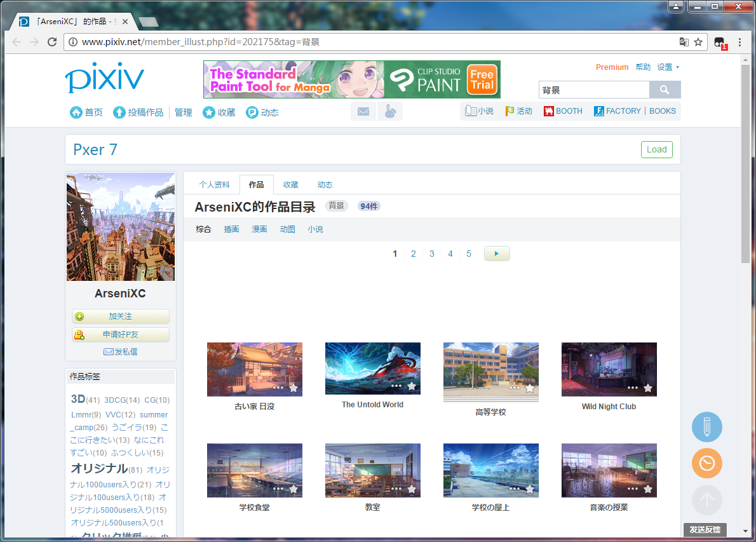Open the FACTORY link
This screenshot has width=756, height=542.
coord(617,111)
